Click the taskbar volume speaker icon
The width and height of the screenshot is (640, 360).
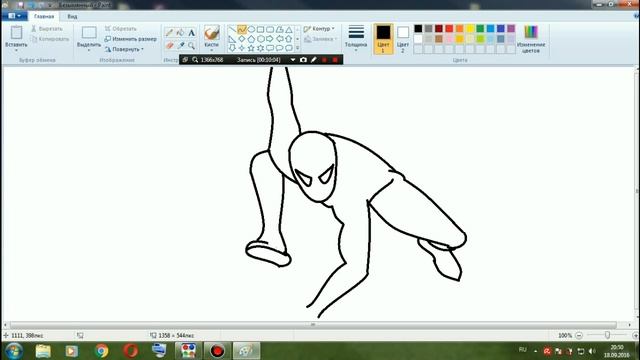[592, 351]
